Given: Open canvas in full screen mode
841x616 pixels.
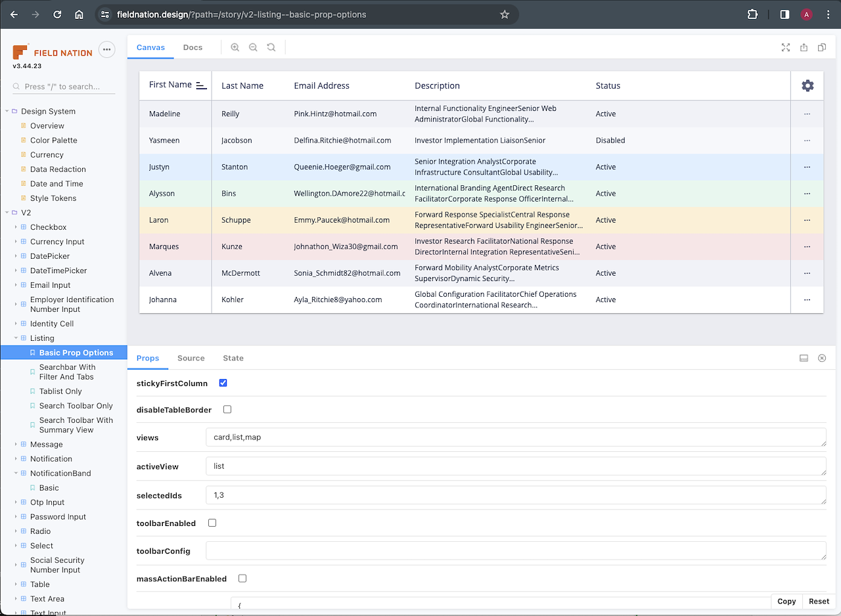Looking at the screenshot, I should (785, 47).
